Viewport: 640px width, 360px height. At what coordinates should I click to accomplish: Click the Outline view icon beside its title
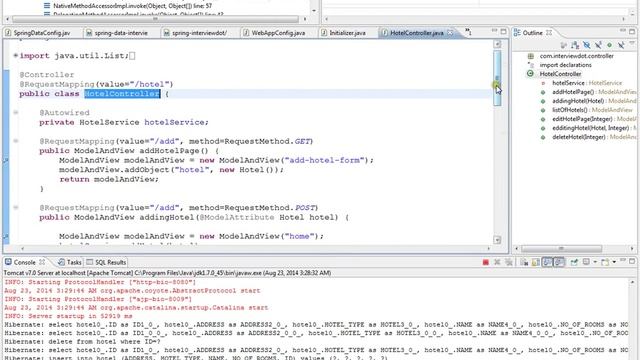click(x=517, y=33)
